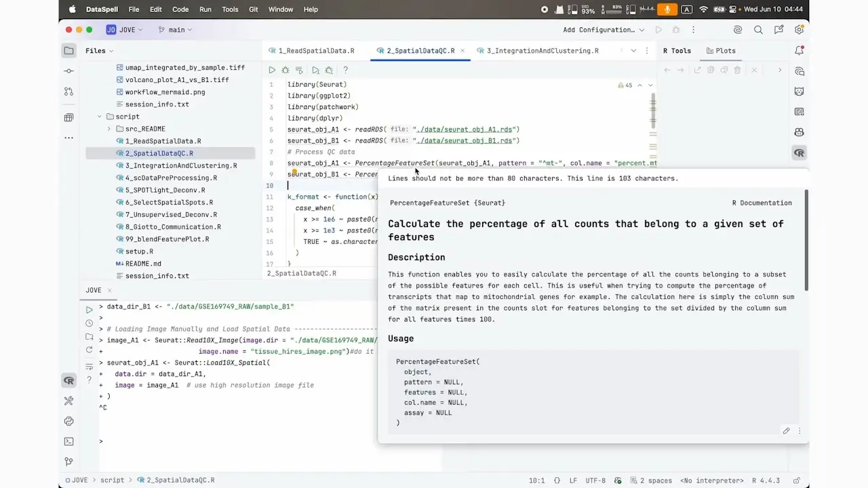Open the Pull Requests tool window icon

click(x=68, y=91)
